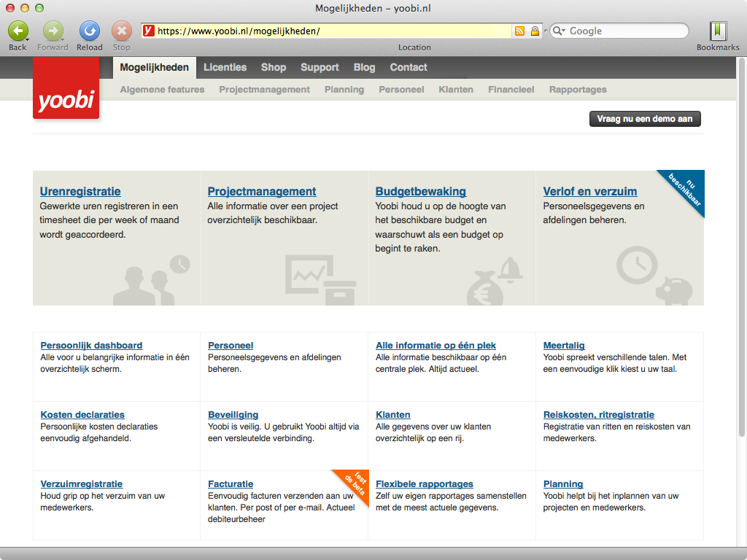The height and width of the screenshot is (560, 747).
Task: Click the people-with-clock Urenregistratie icon
Action: click(x=152, y=280)
